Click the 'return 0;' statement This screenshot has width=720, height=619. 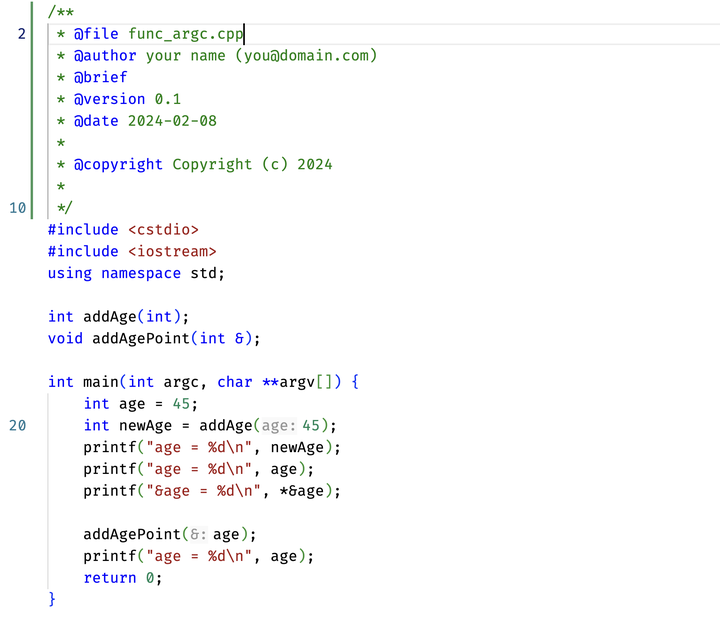[123, 578]
